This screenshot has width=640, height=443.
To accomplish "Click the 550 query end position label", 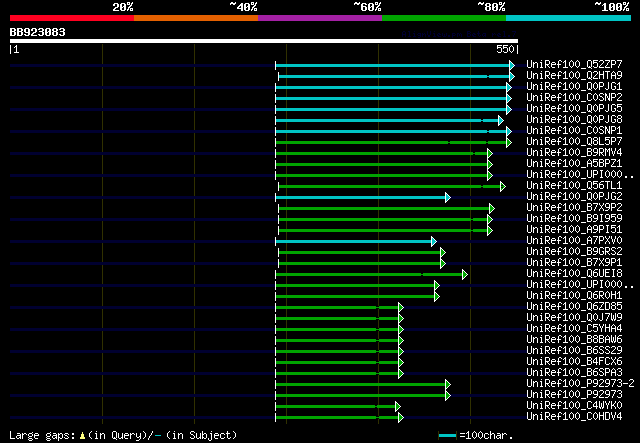I will [505, 49].
